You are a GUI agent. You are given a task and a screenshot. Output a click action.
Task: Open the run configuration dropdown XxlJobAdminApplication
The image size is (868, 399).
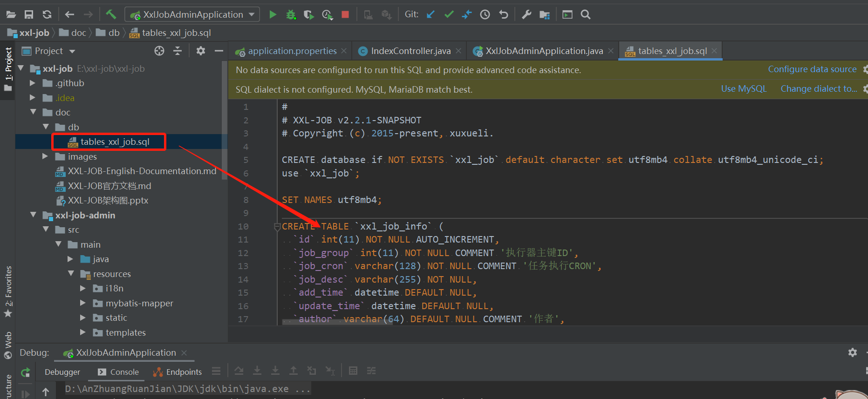[x=192, y=14]
